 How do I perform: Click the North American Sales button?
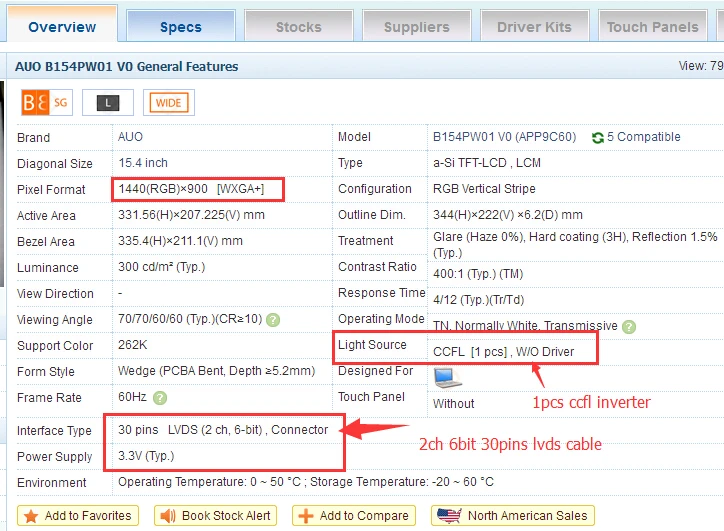click(x=513, y=515)
